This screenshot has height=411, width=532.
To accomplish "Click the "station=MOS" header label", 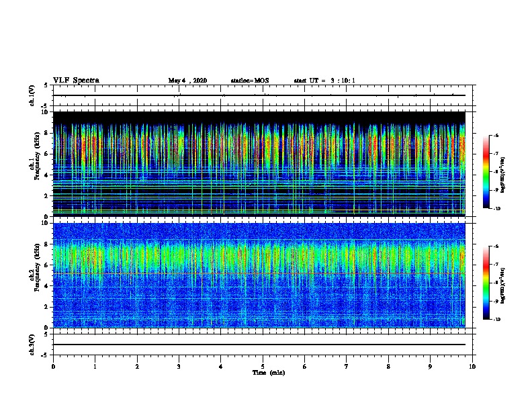I will click(250, 81).
